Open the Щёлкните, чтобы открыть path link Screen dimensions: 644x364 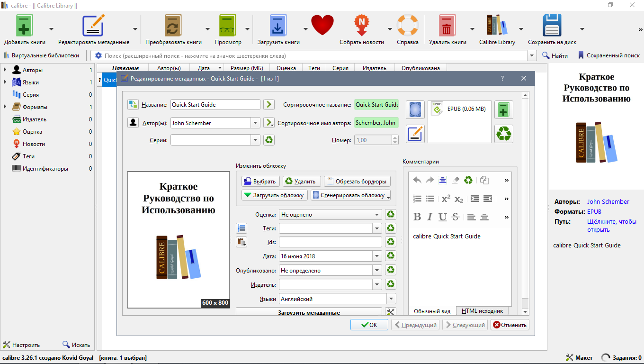tap(612, 226)
